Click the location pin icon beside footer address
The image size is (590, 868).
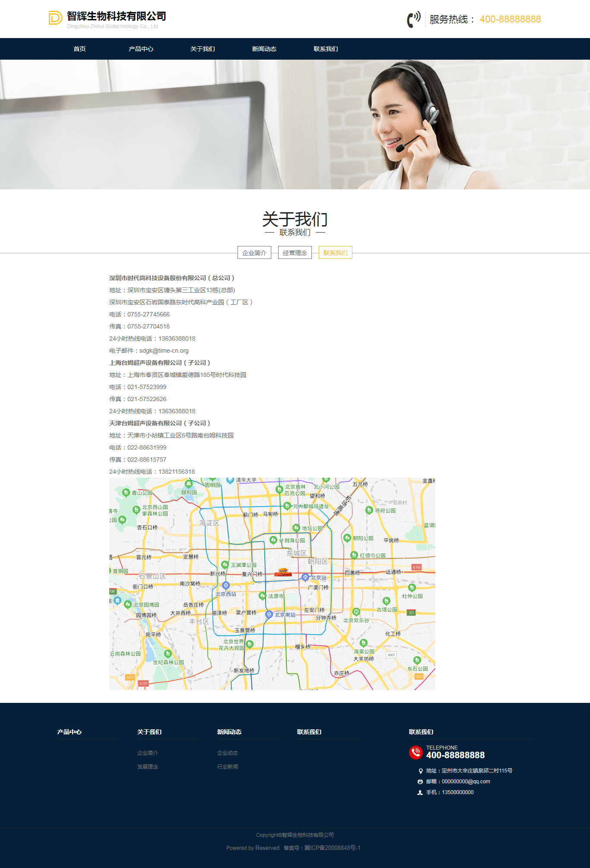(420, 771)
